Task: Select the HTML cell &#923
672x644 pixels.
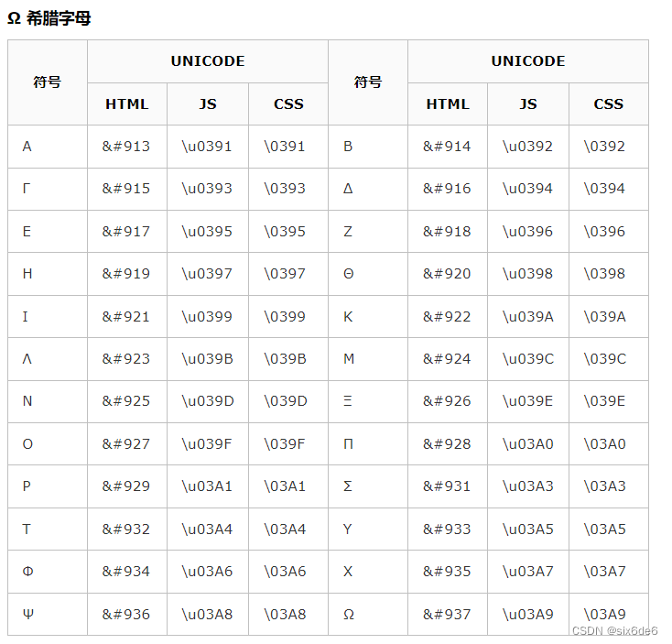Action: 127,359
